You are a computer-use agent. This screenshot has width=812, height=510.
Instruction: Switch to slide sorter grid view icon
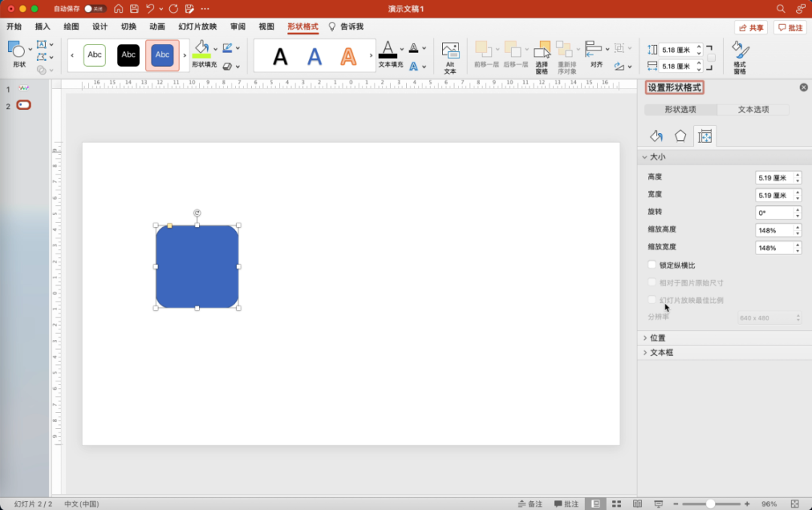pos(617,503)
